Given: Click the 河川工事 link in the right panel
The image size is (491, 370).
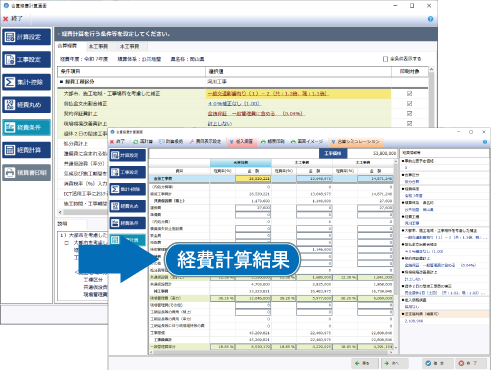Looking at the screenshot, I should click(x=412, y=223).
